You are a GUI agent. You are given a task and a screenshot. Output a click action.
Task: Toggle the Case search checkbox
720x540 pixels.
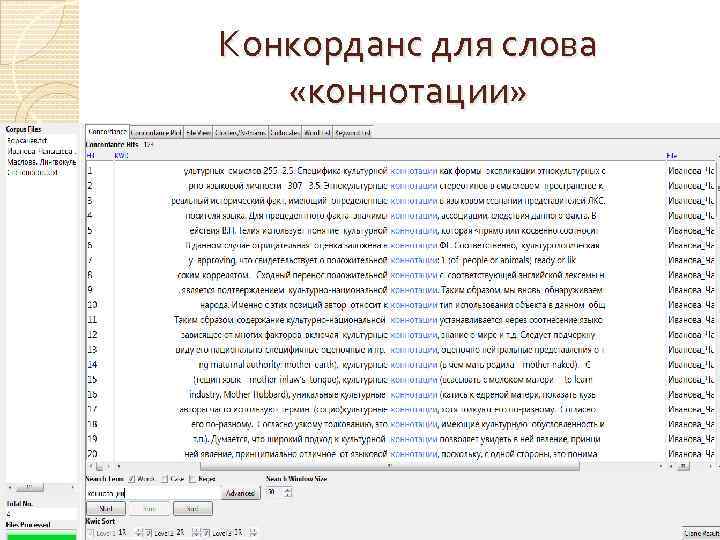tap(164, 479)
